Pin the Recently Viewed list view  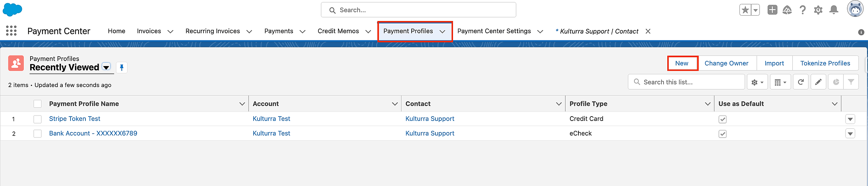point(122,67)
